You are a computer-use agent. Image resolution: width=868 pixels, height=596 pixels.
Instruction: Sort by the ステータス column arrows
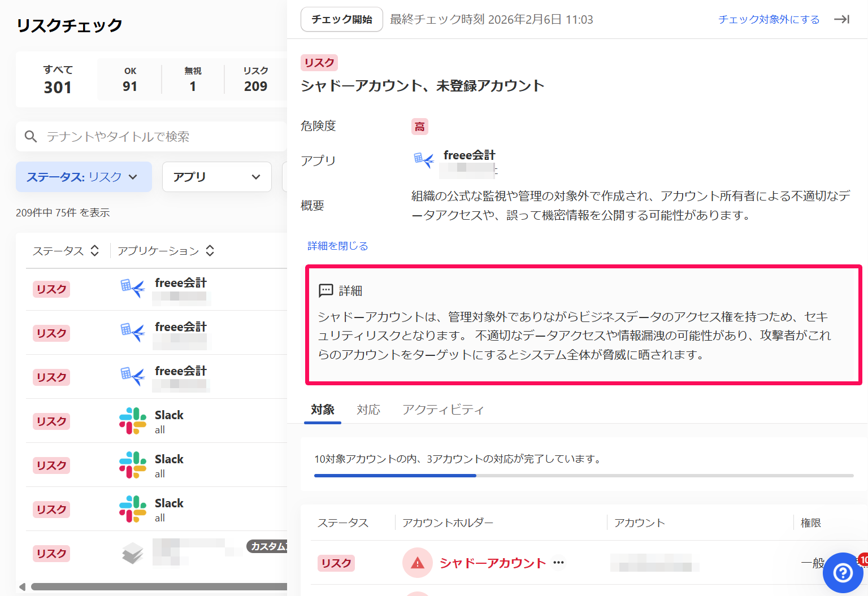tap(95, 250)
